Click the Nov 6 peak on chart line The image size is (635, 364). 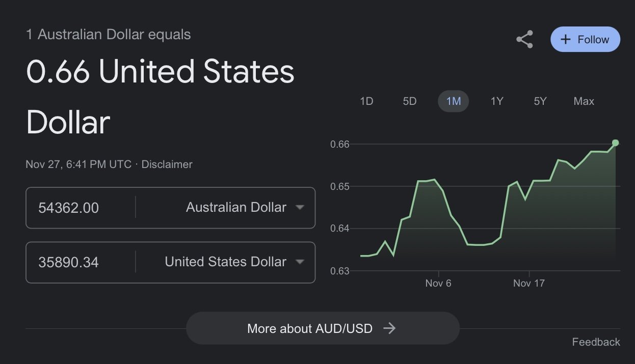point(434,179)
